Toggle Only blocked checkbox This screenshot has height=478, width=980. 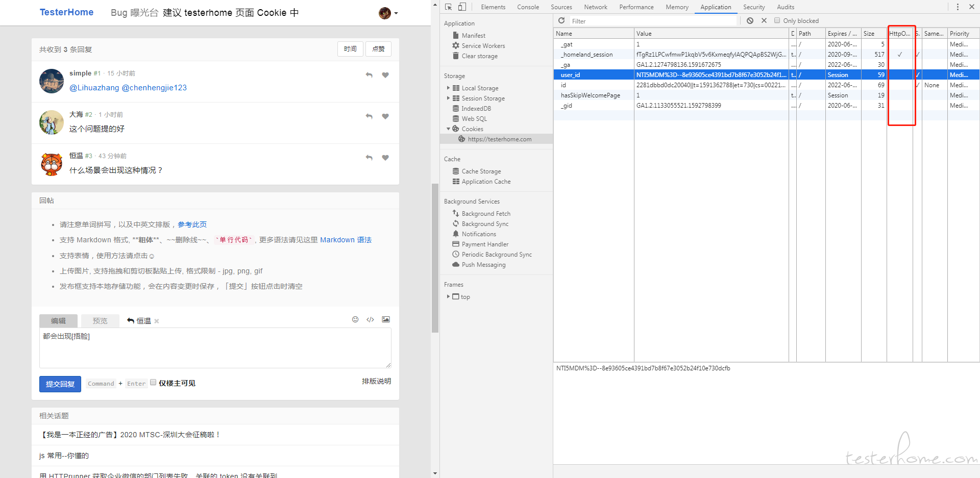(777, 20)
